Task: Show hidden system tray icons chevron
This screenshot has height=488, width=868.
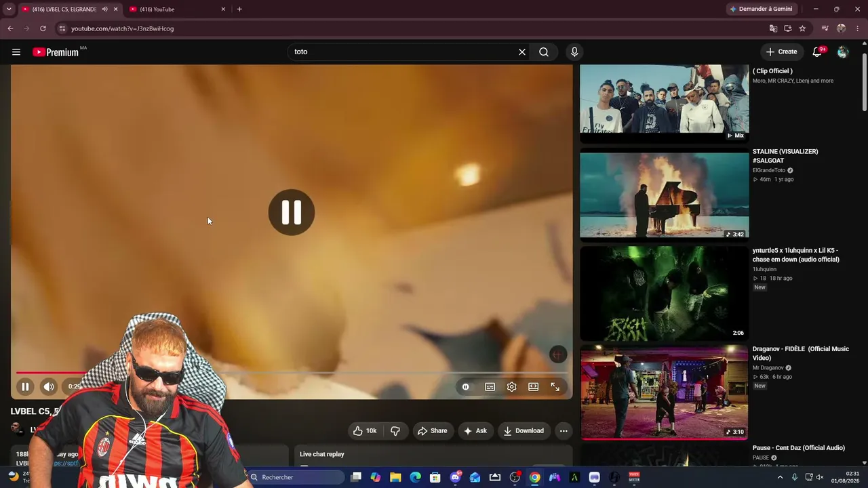Action: tap(780, 477)
